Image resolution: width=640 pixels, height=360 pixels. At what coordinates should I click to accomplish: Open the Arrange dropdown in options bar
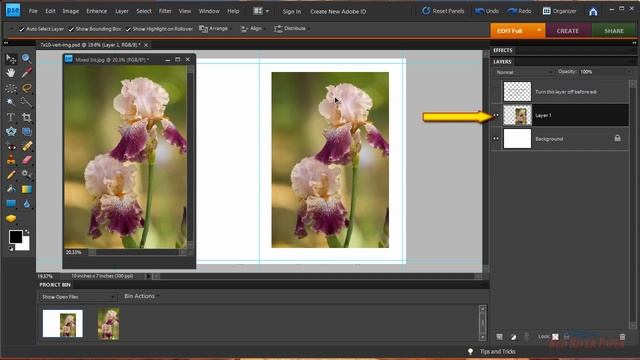[215, 29]
